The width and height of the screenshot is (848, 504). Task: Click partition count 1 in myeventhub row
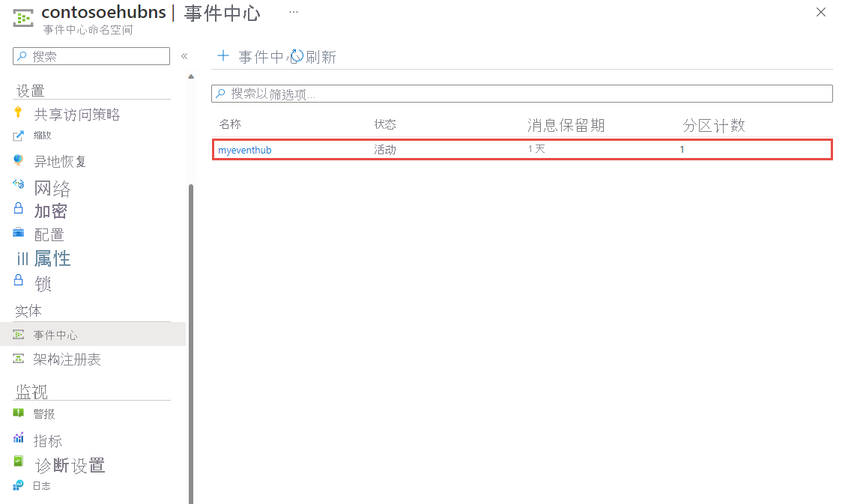tap(682, 149)
